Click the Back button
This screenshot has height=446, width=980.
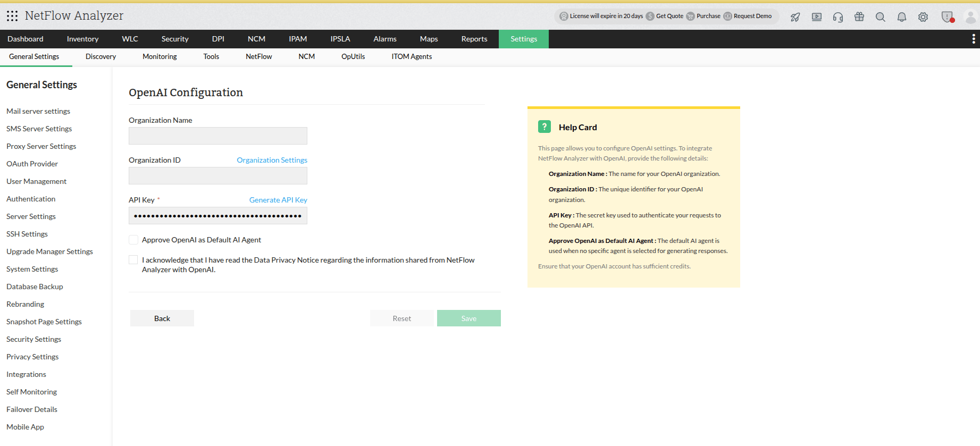(x=162, y=318)
